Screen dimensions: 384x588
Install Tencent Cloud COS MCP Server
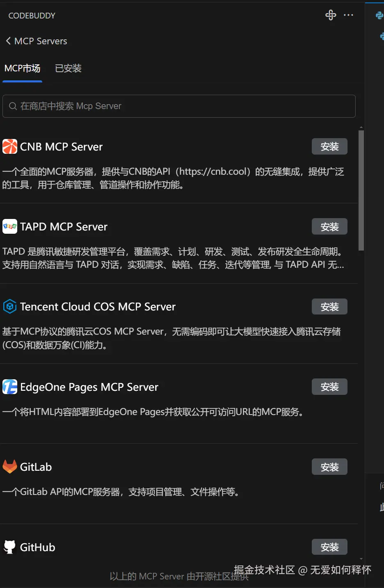coord(329,306)
